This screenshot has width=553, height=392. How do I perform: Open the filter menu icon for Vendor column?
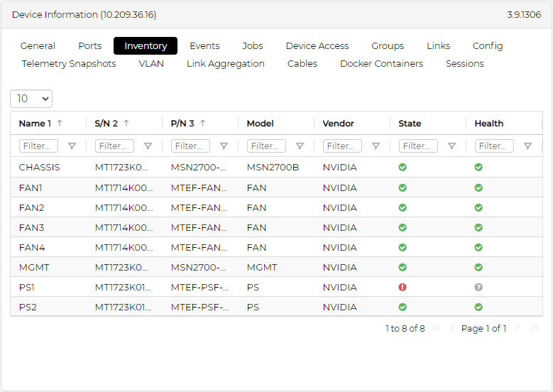tap(376, 146)
